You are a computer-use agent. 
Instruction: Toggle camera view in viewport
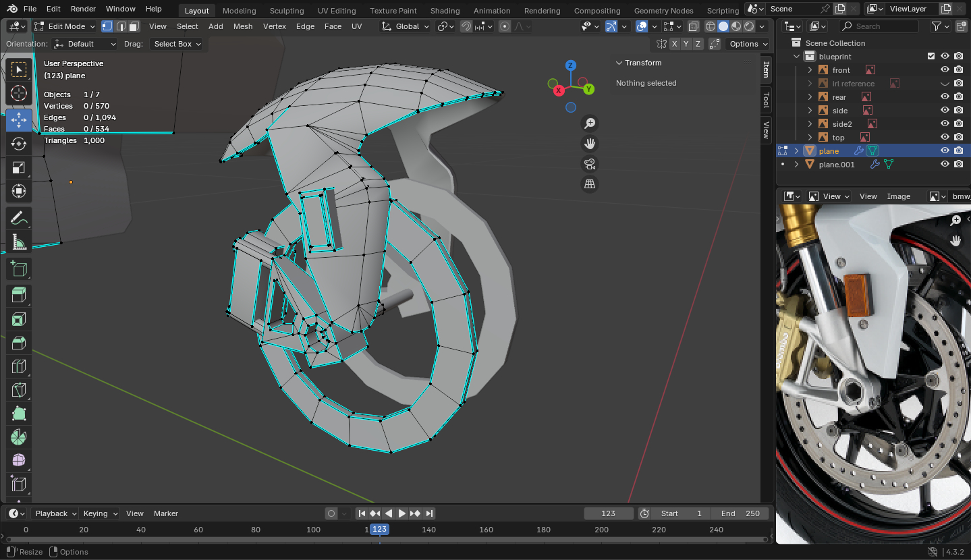pyautogui.click(x=590, y=164)
